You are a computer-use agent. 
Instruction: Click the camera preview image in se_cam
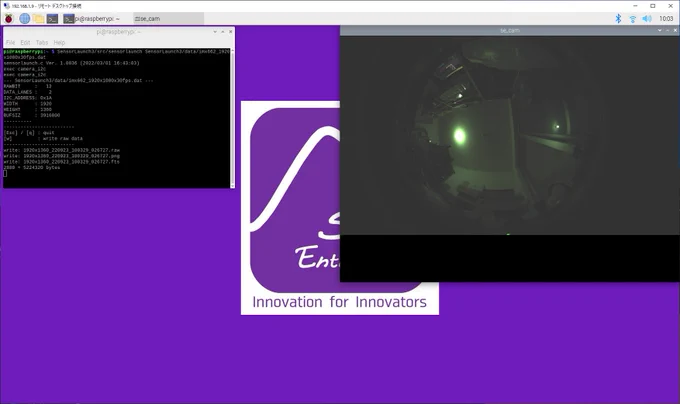click(510, 135)
